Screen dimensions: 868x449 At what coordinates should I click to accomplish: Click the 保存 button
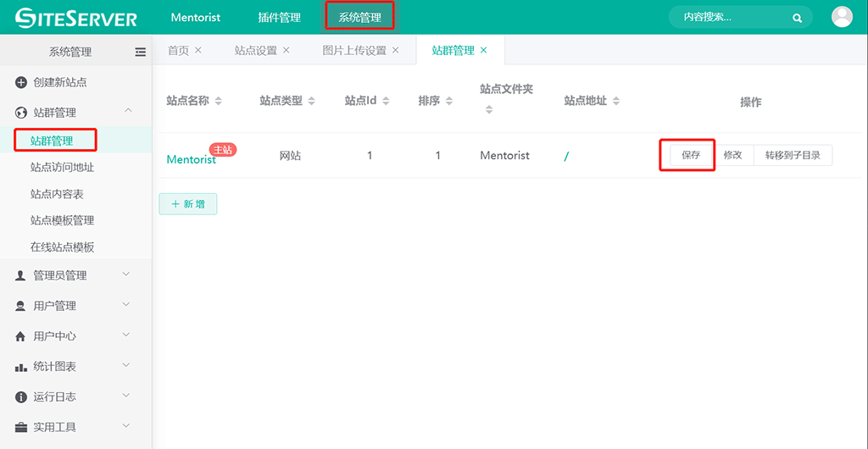click(x=691, y=156)
